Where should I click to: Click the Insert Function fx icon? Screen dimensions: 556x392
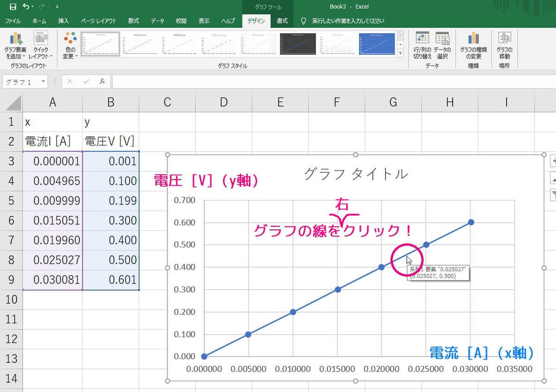pyautogui.click(x=102, y=82)
